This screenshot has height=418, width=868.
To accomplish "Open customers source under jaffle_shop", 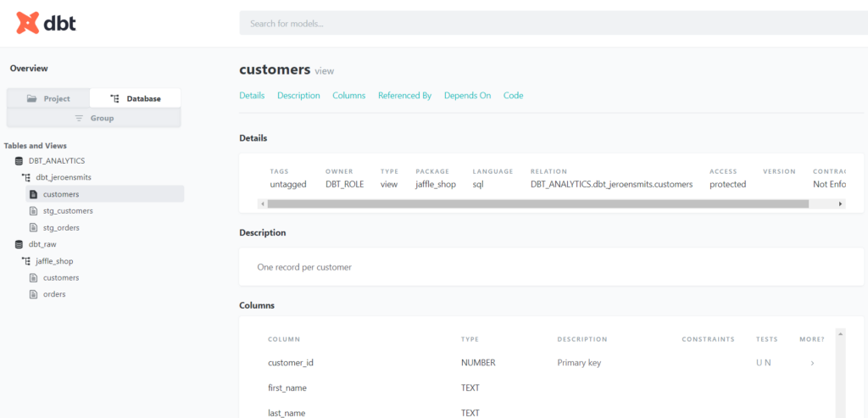I will click(x=61, y=277).
